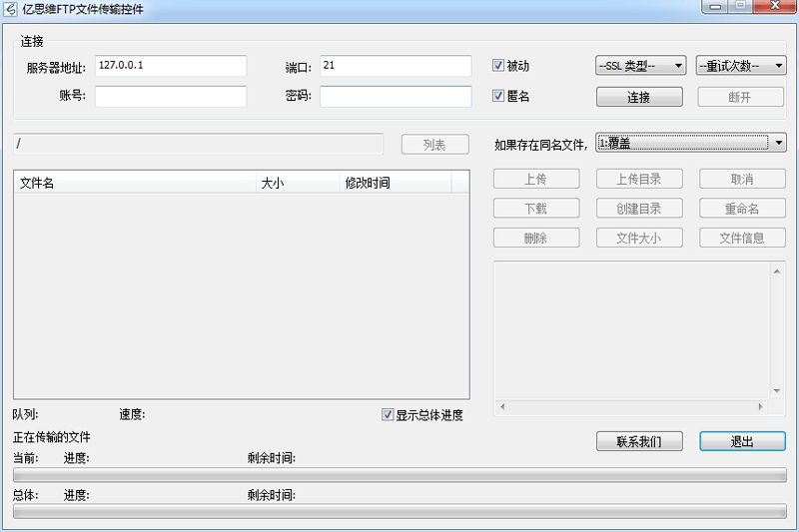Focus the 端口 port field showing 21
The width and height of the screenshot is (799, 532).
(396, 66)
